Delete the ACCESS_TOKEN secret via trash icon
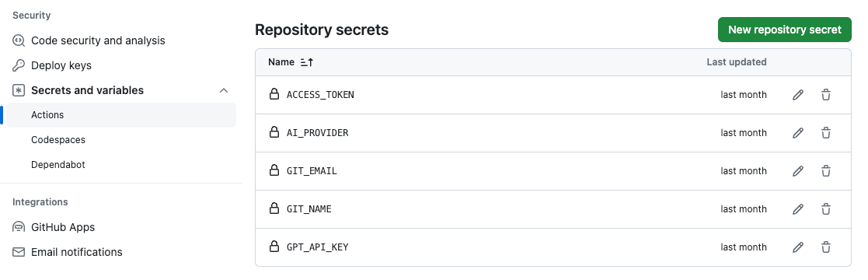The width and height of the screenshot is (868, 280). [826, 95]
